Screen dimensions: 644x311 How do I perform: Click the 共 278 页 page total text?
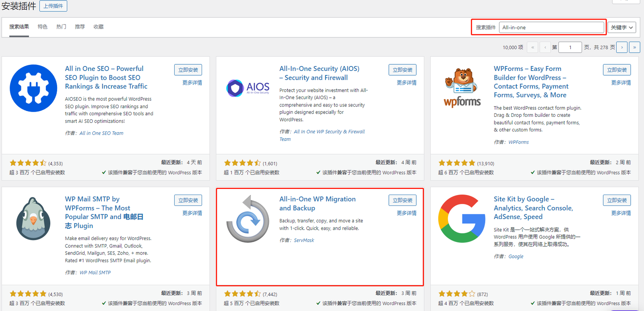point(605,48)
